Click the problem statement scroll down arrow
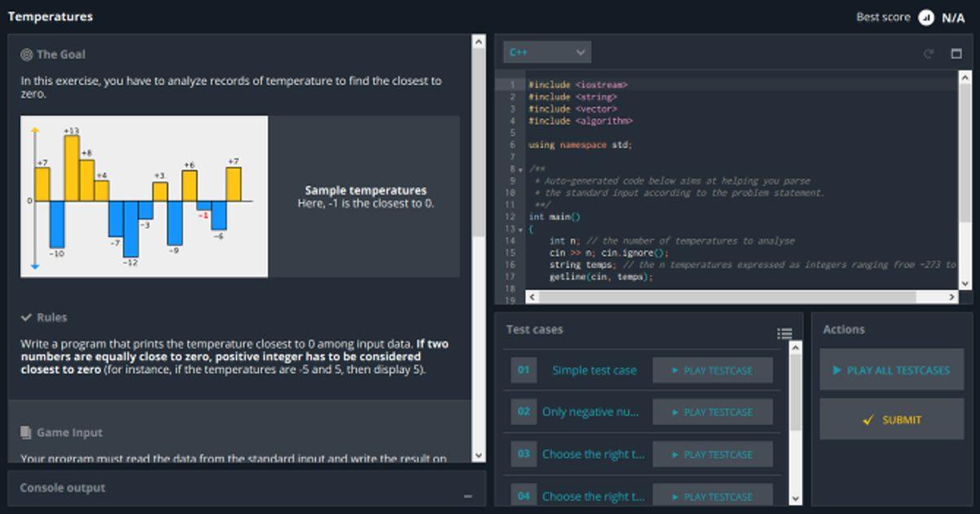980x514 pixels. point(479,455)
